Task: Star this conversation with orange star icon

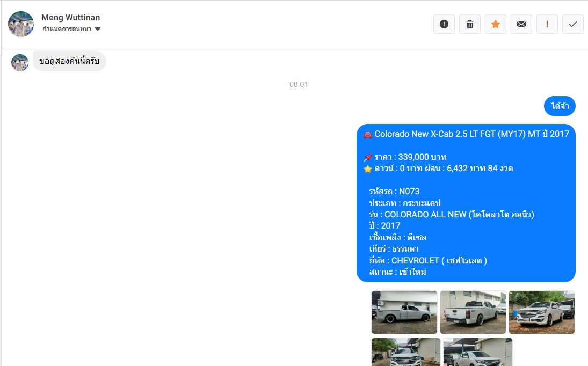Action: (496, 24)
